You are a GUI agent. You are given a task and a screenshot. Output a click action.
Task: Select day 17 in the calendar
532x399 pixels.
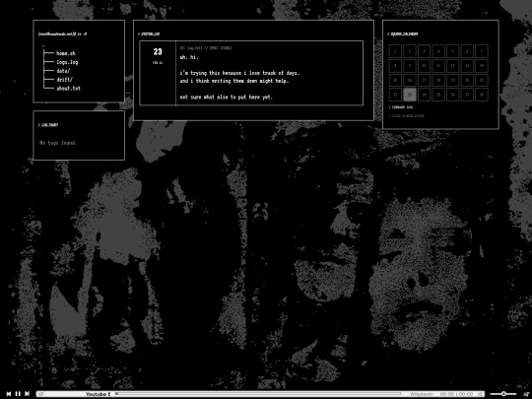[424, 81]
